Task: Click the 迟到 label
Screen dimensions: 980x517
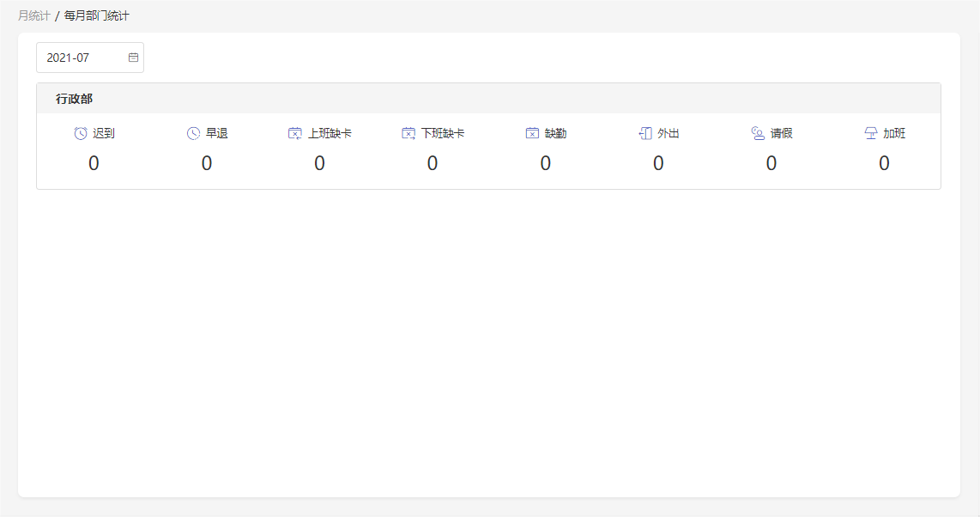Action: (x=104, y=133)
